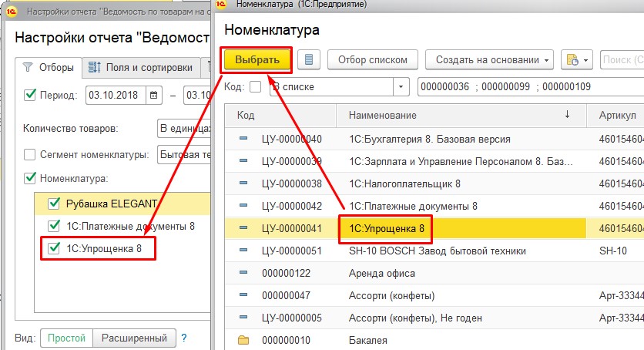This screenshot has height=350, width=644.
Task: Open the 'В списке' comparison dropdown arrow
Action: [x=401, y=86]
